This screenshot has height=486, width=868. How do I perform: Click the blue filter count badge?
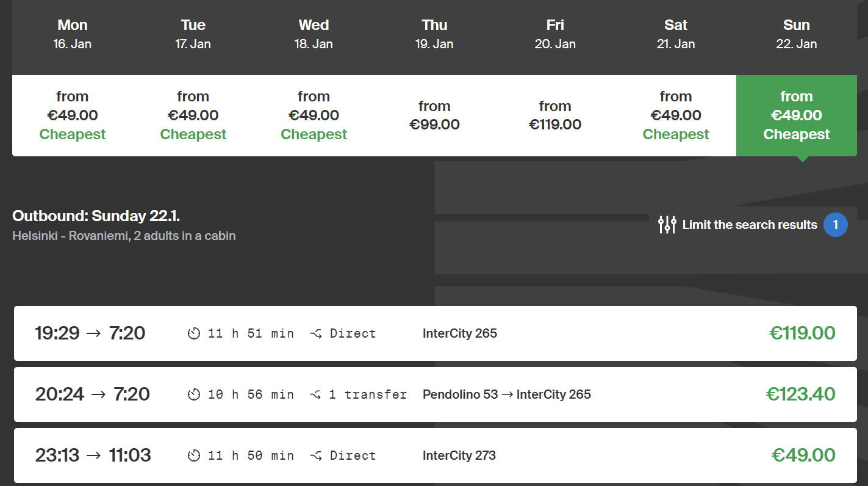(835, 225)
